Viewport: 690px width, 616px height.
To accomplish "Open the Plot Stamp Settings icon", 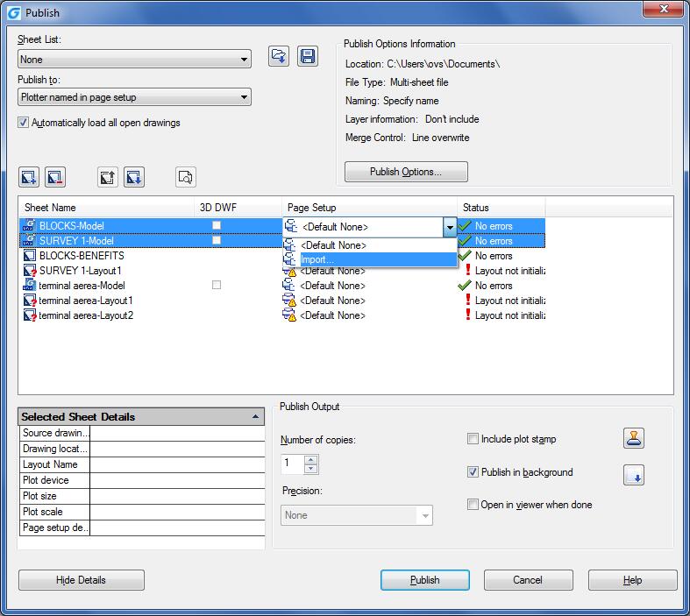I will [634, 438].
